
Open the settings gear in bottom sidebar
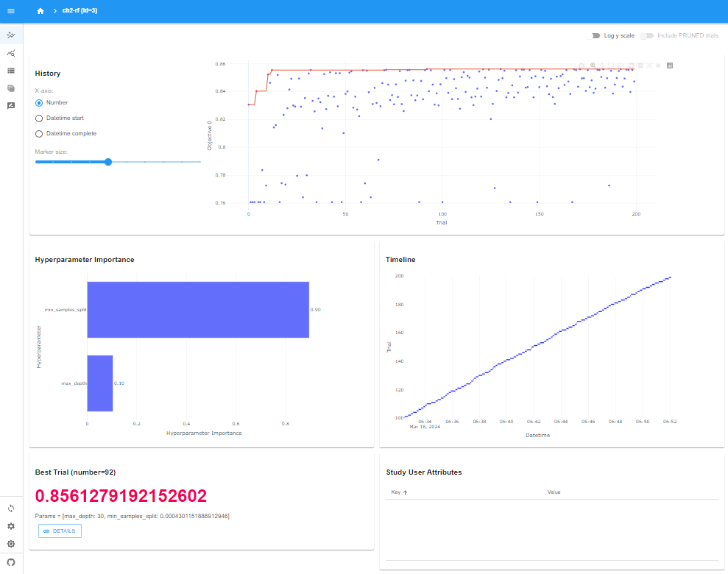(x=10, y=526)
